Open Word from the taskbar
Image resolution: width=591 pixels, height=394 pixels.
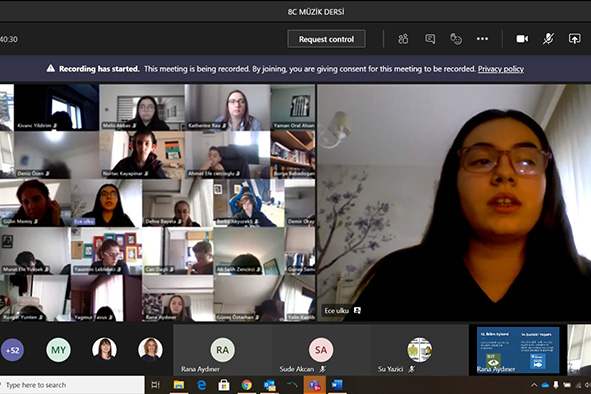point(337,385)
